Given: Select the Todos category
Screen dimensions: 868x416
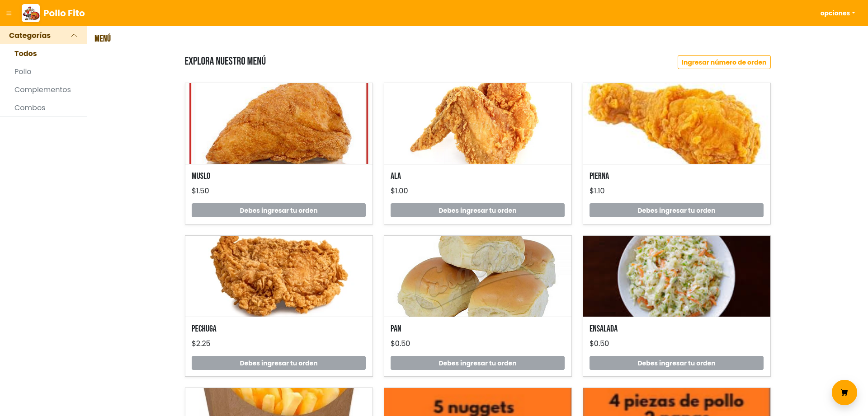Looking at the screenshot, I should pos(25,53).
